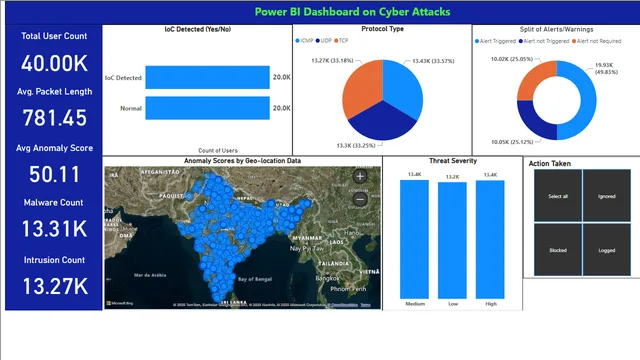Viewport: 640px width, 360px height.
Task: Click the Action Taken slicer heading
Action: click(x=549, y=163)
